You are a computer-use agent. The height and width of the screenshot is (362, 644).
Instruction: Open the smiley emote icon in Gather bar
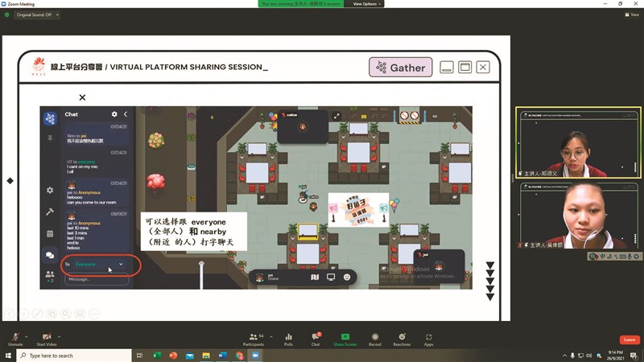coord(347,278)
